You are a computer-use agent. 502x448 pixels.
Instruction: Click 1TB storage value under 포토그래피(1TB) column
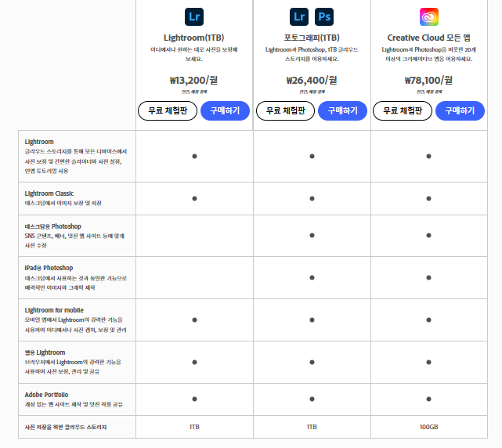click(x=312, y=427)
